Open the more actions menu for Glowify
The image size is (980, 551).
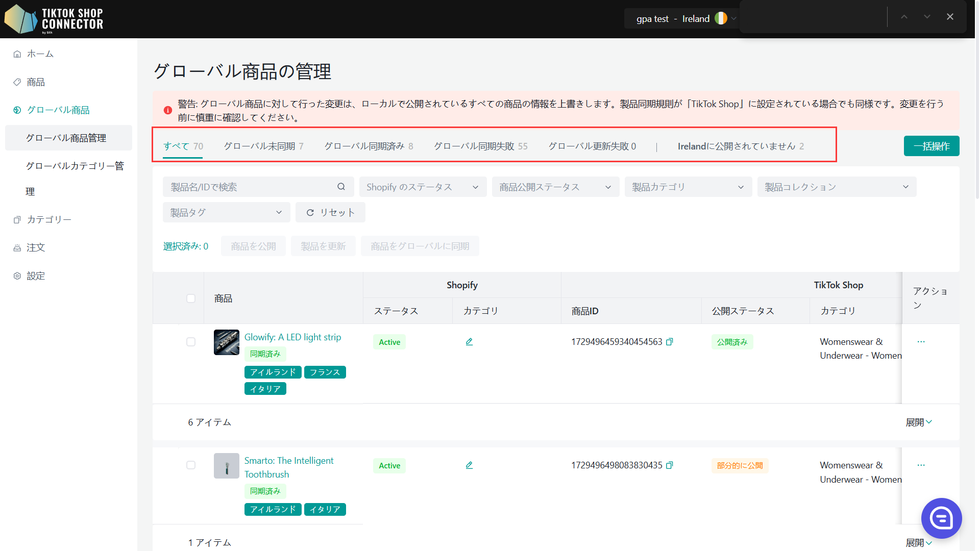(921, 342)
